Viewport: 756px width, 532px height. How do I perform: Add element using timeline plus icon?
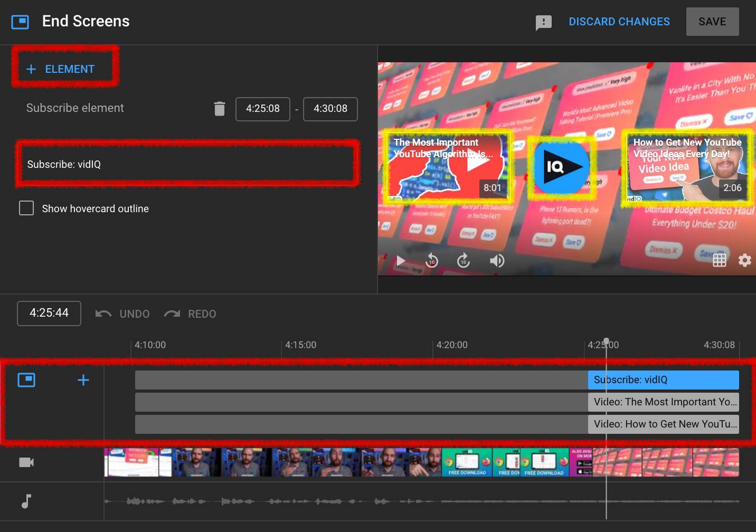pyautogui.click(x=83, y=380)
